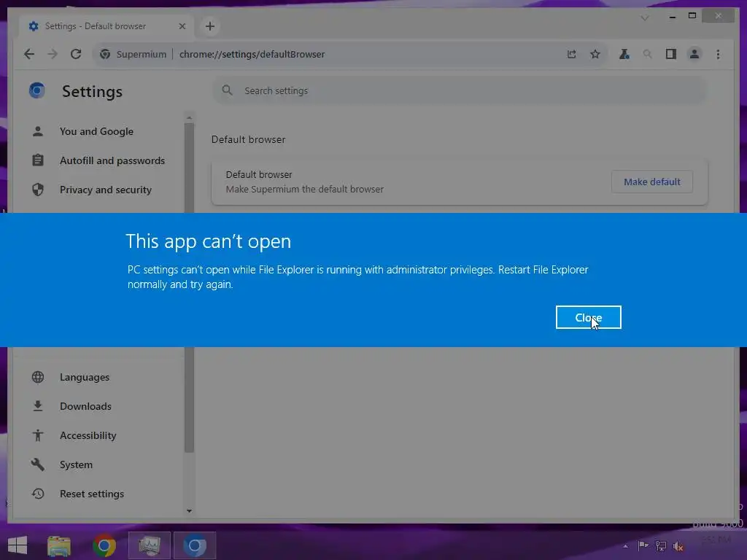The image size is (747, 560).
Task: Click the clipboard icon beside Autofill
Action: point(38,160)
